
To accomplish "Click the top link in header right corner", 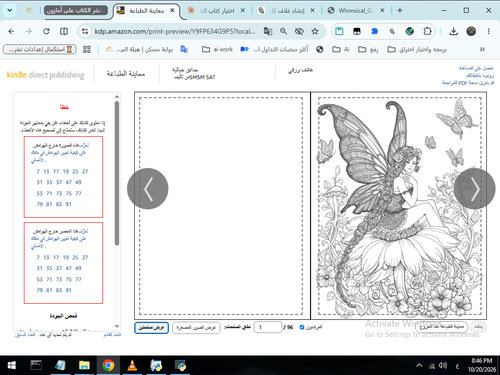I will (x=476, y=68).
